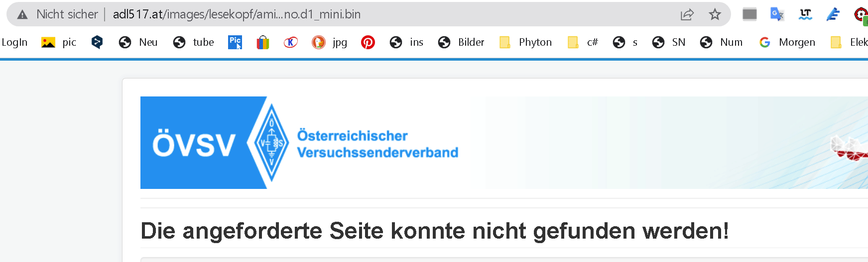
Task: Open the 'LogIn' bookmark
Action: [14, 42]
